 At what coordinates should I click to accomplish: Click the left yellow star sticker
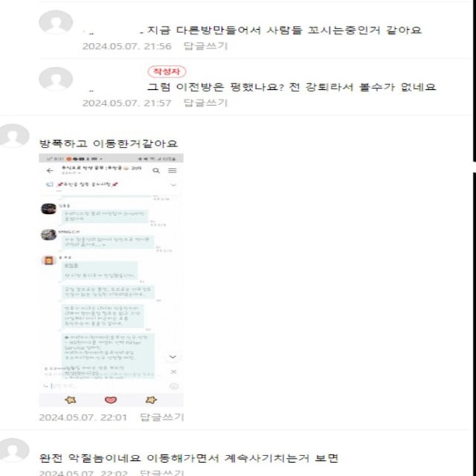(x=71, y=400)
